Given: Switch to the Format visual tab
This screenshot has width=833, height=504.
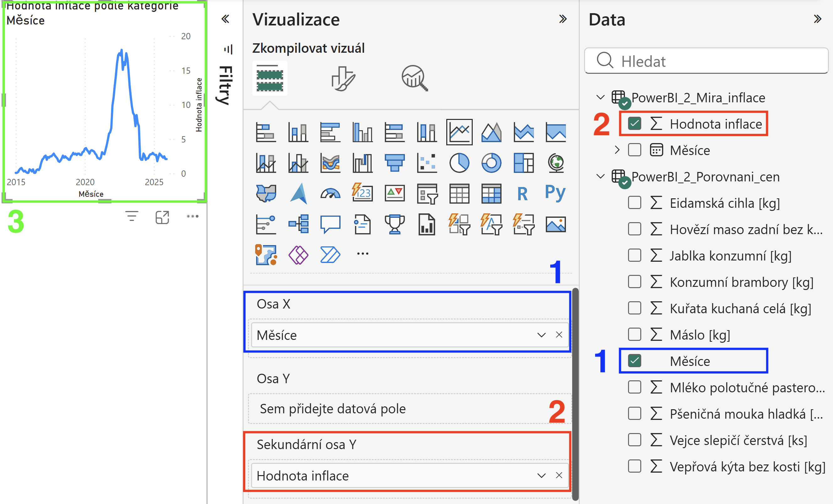Looking at the screenshot, I should click(x=343, y=78).
